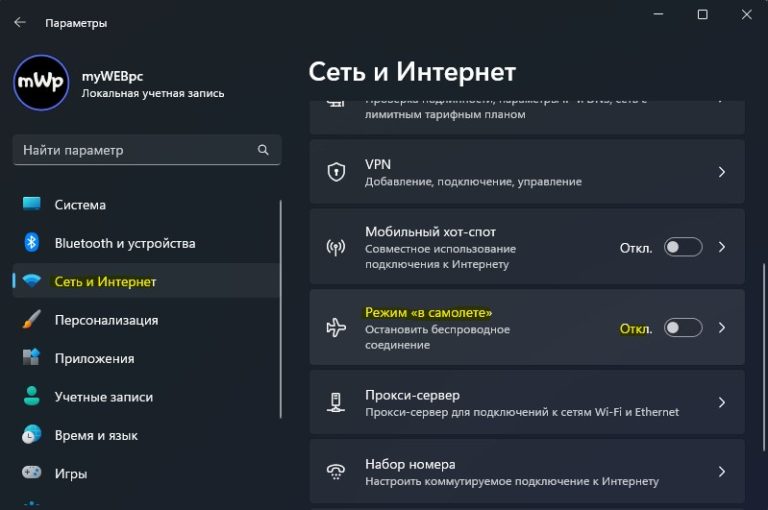Click the proxy server icon

point(337,403)
